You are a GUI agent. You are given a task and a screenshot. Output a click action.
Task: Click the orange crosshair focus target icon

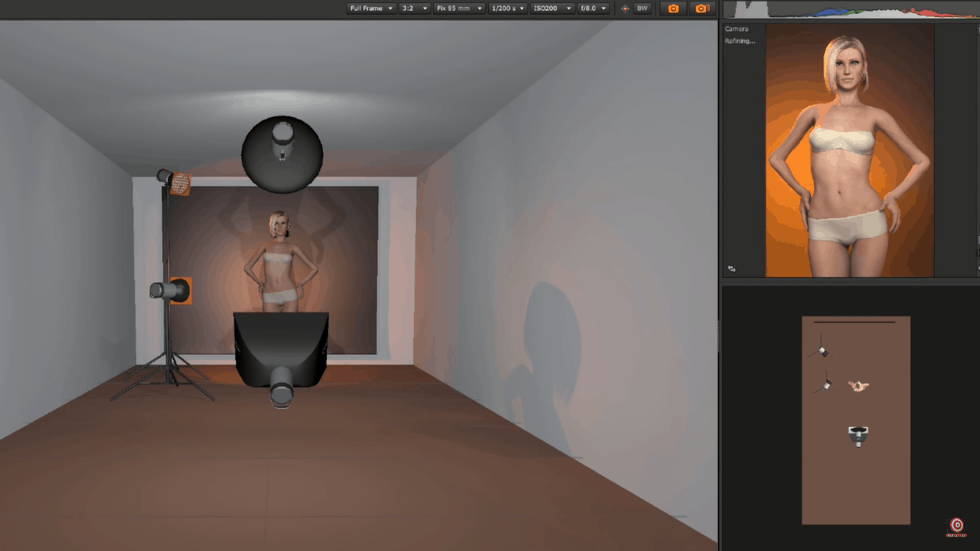click(625, 9)
